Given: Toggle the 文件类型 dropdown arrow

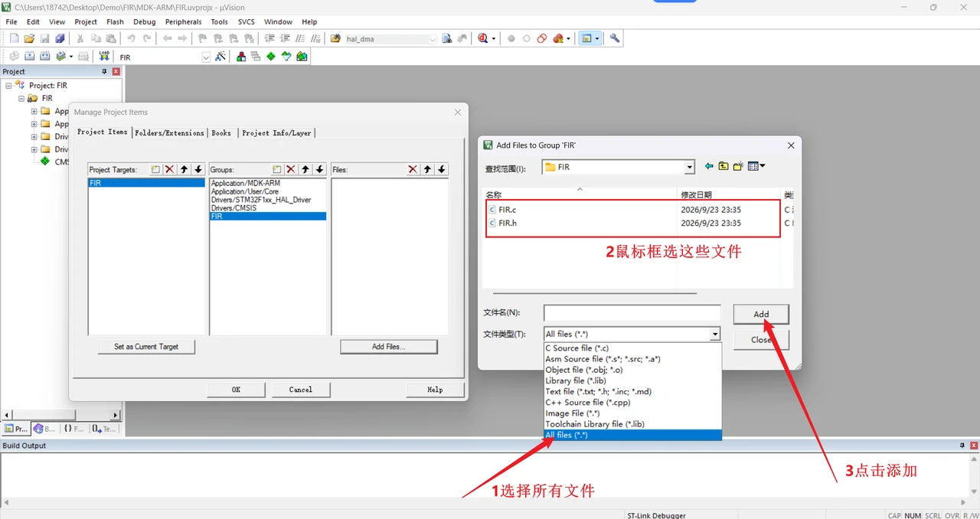Looking at the screenshot, I should click(x=715, y=334).
